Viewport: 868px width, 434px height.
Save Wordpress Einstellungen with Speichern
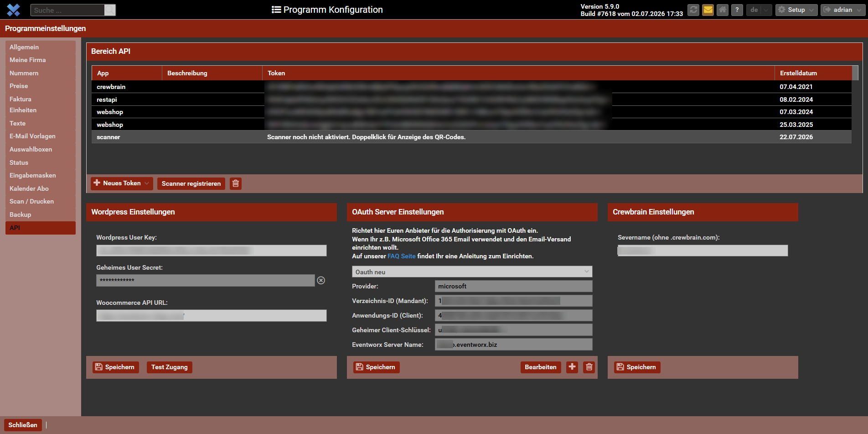[x=116, y=367]
